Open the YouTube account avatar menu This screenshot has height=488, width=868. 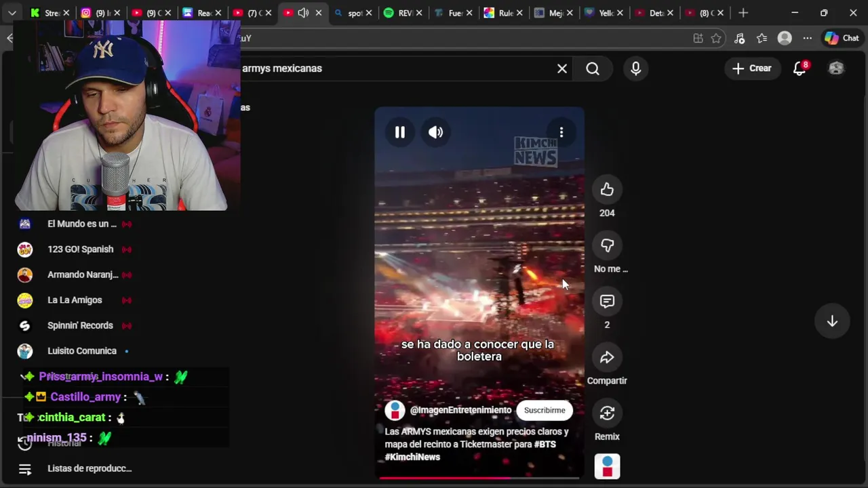836,68
